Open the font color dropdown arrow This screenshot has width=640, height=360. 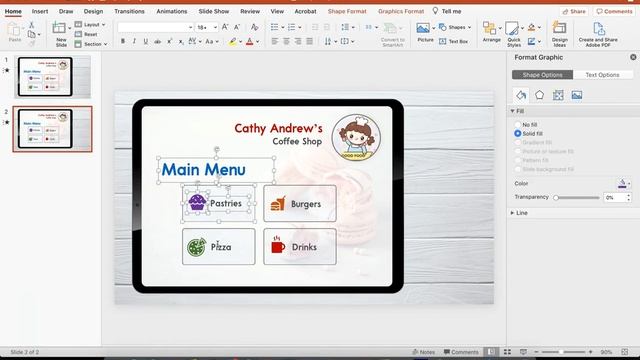click(258, 42)
